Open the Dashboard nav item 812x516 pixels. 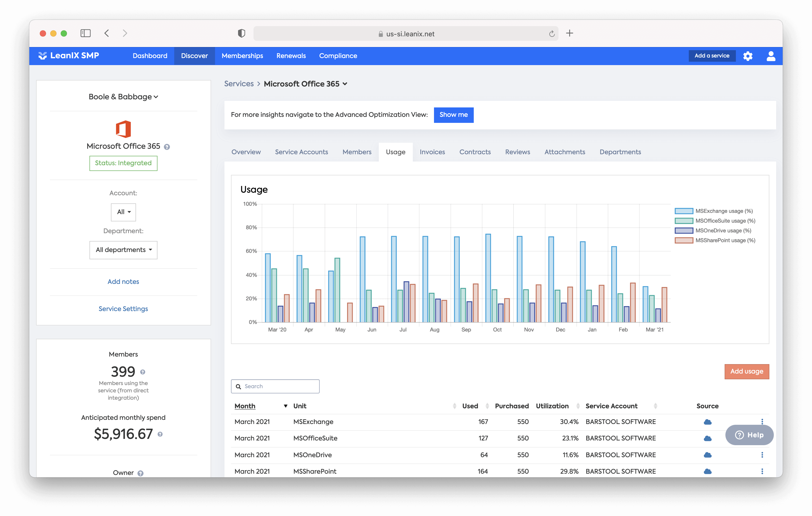150,56
